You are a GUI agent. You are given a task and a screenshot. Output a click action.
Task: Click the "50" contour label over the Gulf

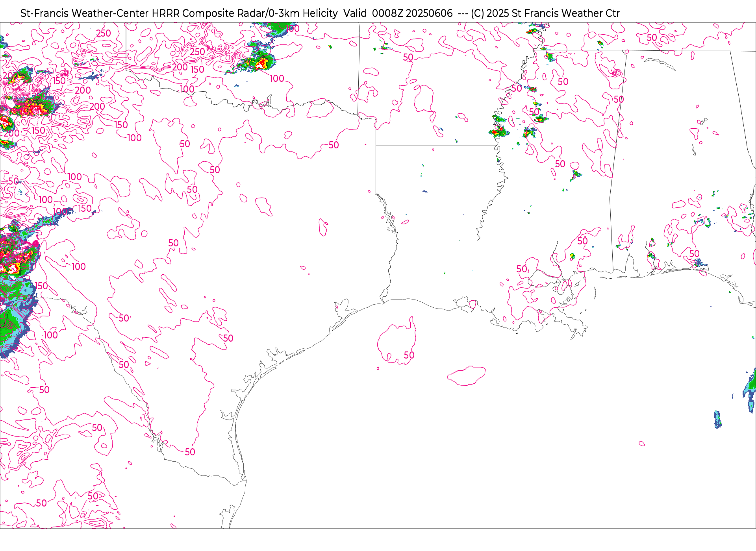[409, 355]
